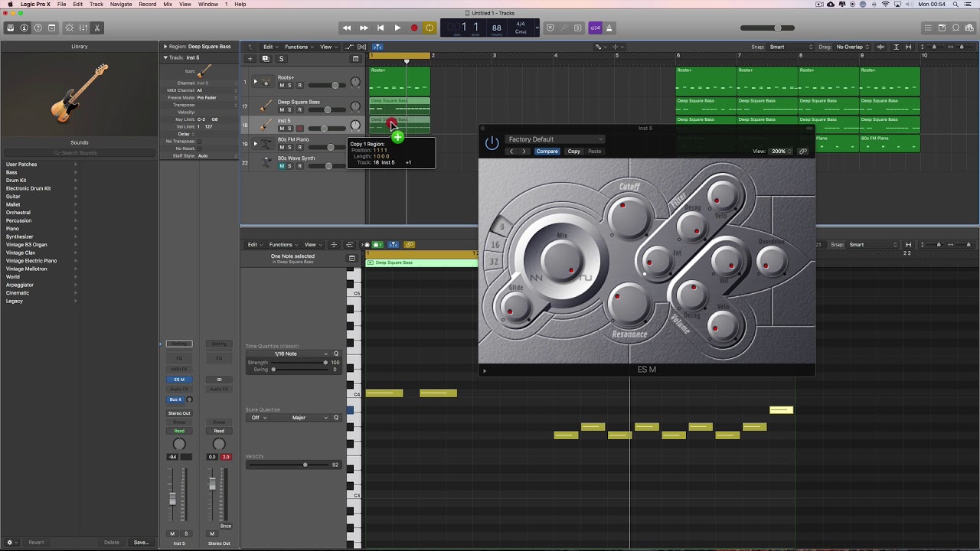The height and width of the screenshot is (551, 980).
Task: Open the Library panel icon in toolbar
Action: tap(10, 28)
